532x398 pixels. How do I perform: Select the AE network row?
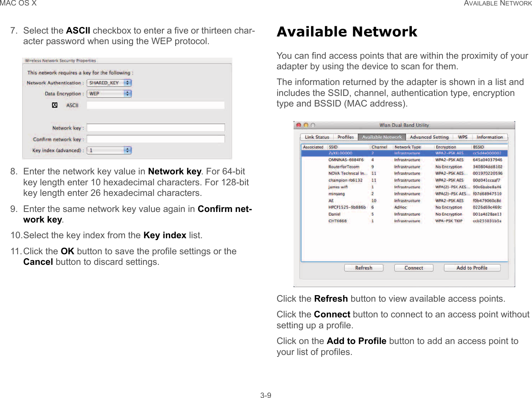pyautogui.click(x=404, y=201)
